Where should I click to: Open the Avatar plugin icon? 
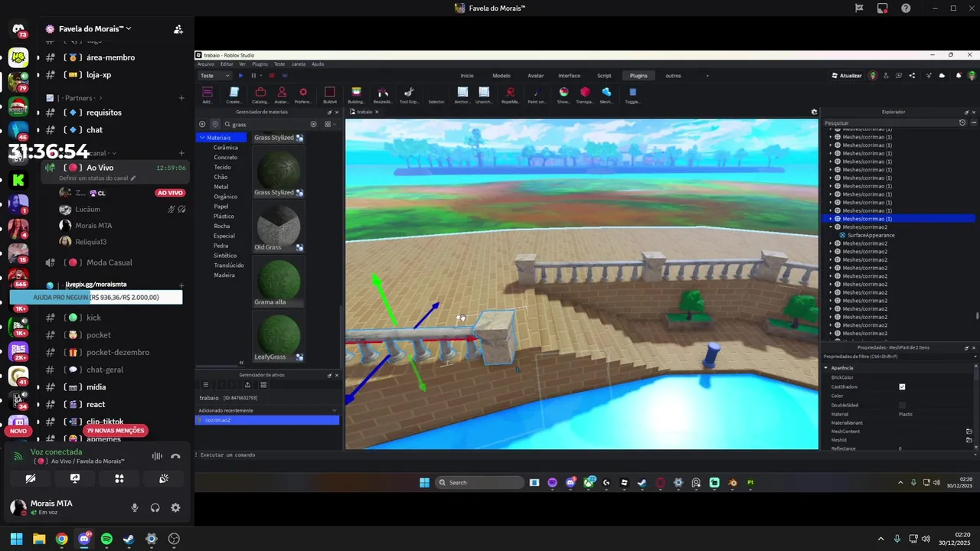pyautogui.click(x=282, y=93)
